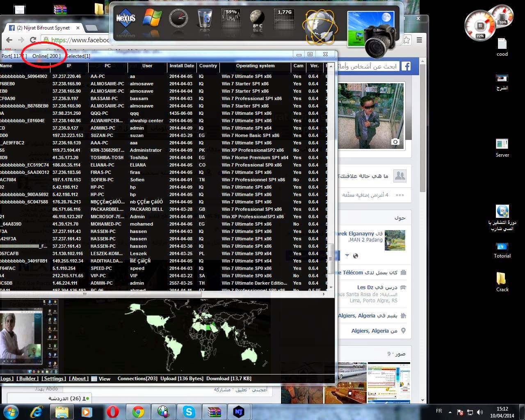Click the Chrome menu hamburger icon

click(x=419, y=40)
